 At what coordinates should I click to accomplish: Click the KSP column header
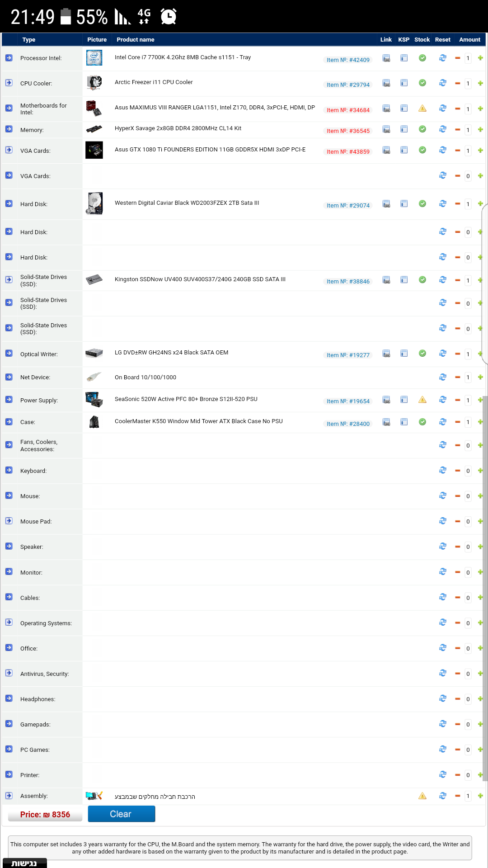[x=404, y=39]
